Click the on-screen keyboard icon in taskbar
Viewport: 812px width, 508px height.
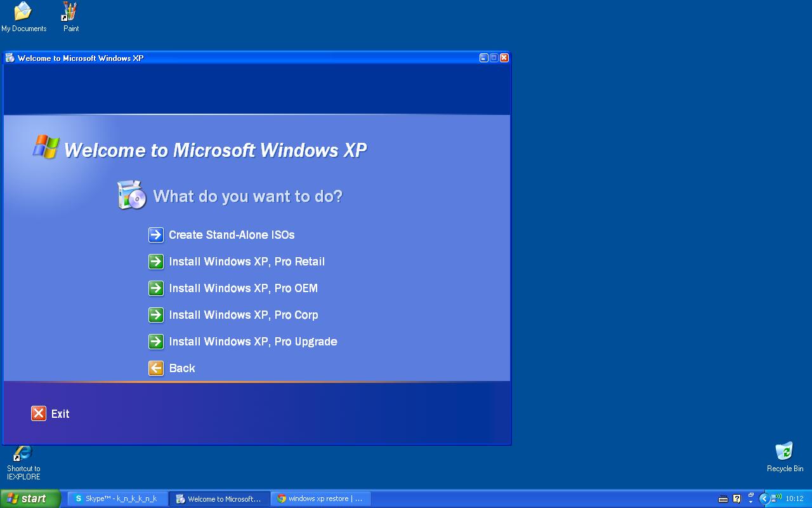tap(723, 499)
